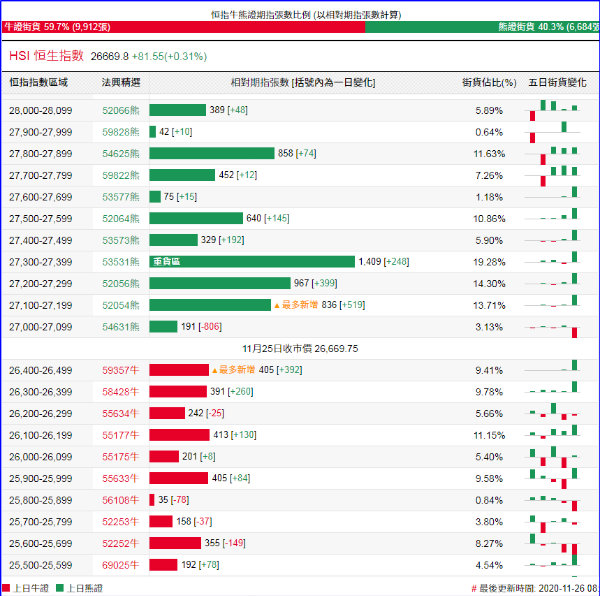Click the 0.64% street share value

489,132
